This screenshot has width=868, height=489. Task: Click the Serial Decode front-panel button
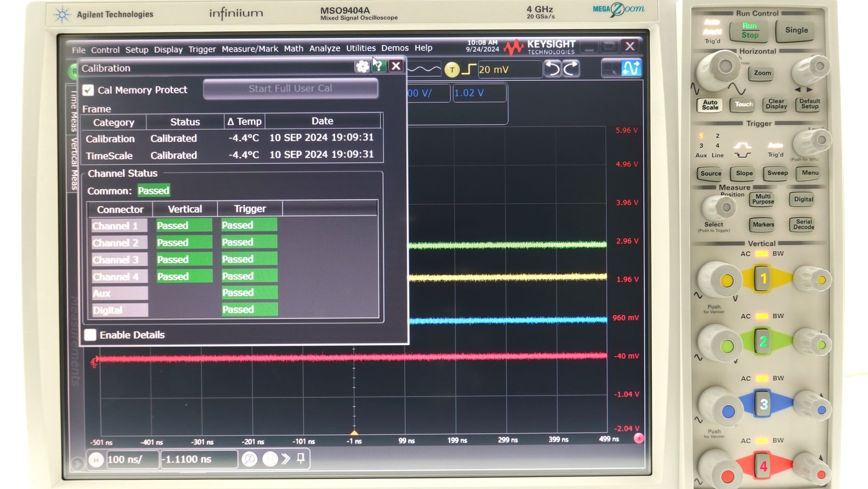click(x=803, y=225)
